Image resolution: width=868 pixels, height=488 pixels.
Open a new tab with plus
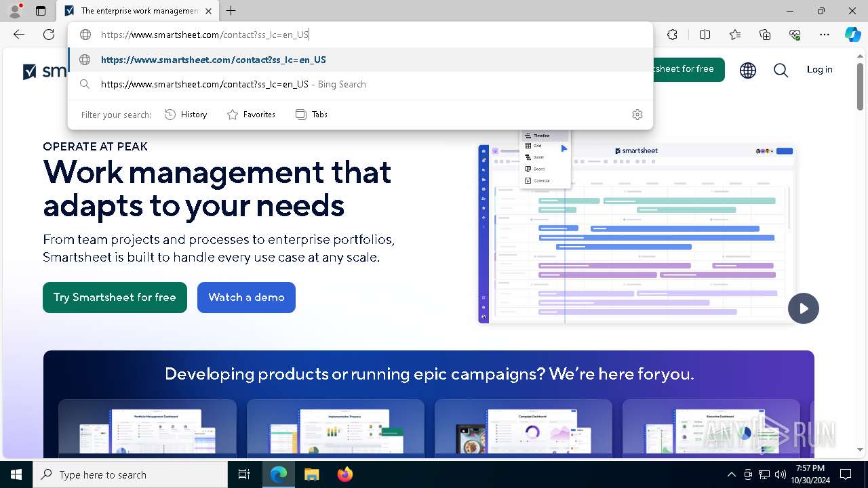tap(231, 11)
